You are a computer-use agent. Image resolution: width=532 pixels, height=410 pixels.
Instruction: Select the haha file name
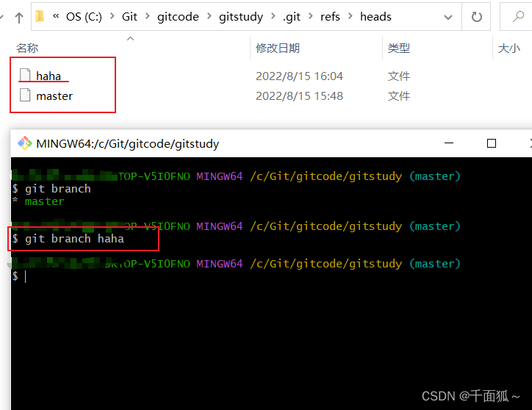pos(48,76)
